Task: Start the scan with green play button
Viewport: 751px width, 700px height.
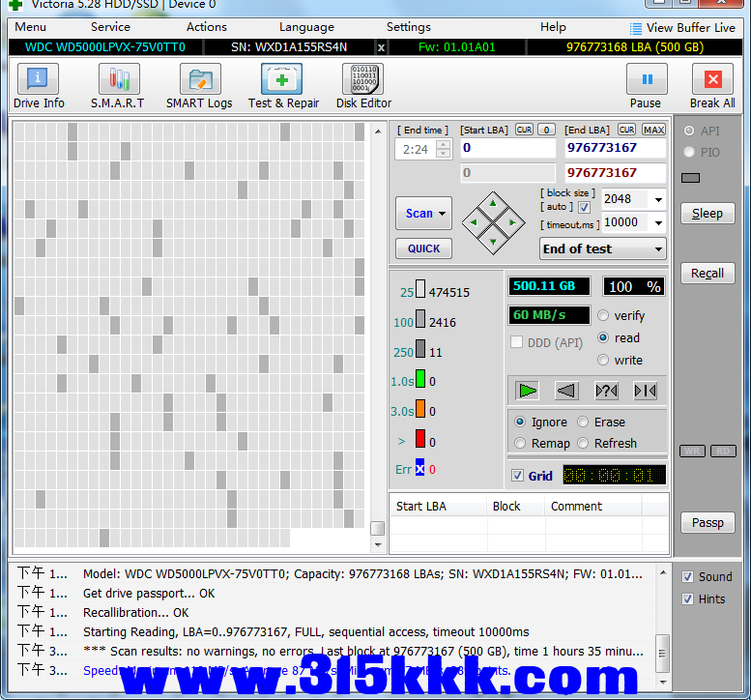Action: point(528,391)
